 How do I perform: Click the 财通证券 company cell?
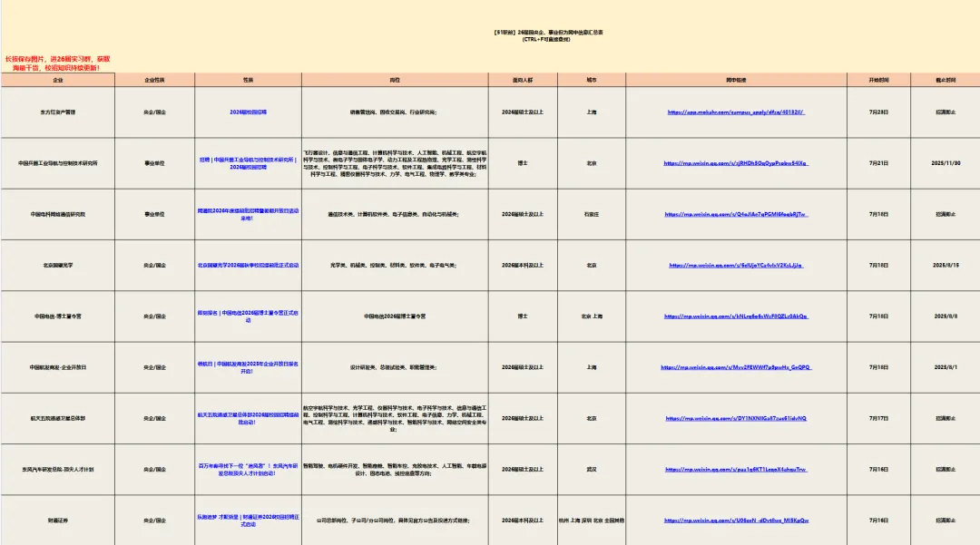[x=57, y=520]
